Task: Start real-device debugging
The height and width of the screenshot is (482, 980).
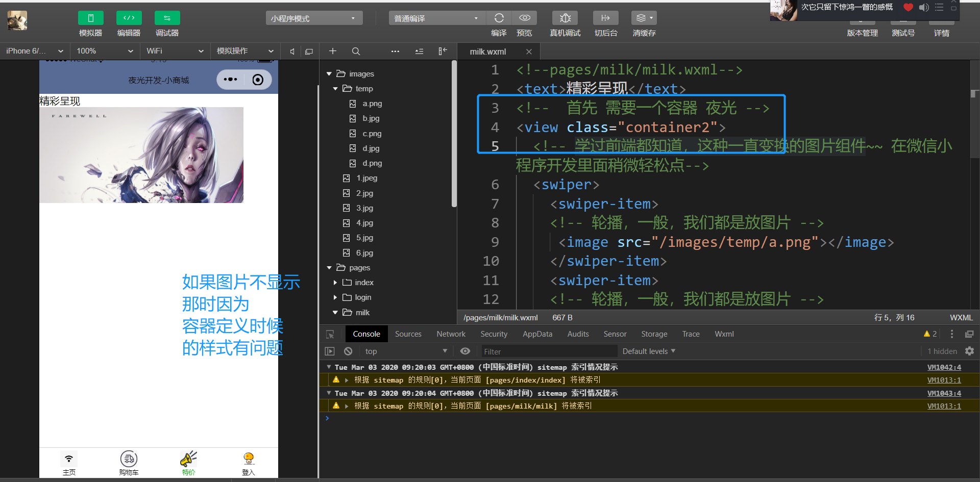Action: click(x=565, y=18)
